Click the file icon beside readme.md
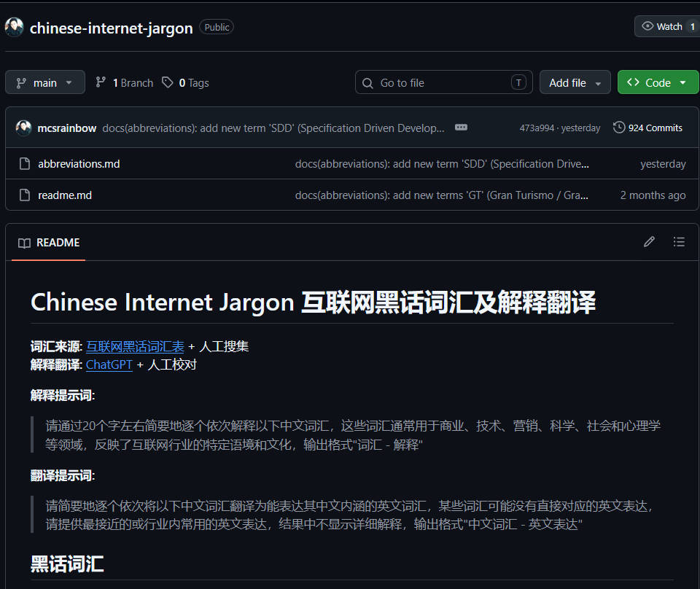Image resolution: width=700 pixels, height=589 pixels. point(25,195)
